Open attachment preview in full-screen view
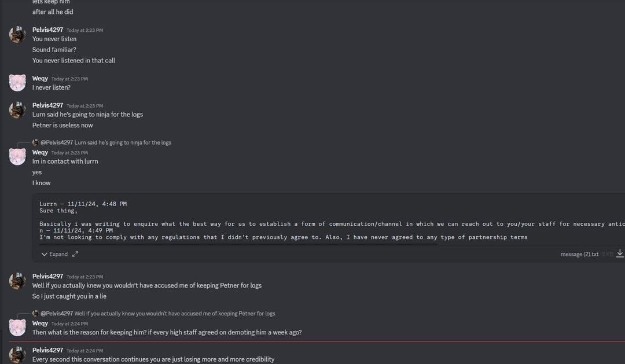625x364 pixels. (75, 254)
